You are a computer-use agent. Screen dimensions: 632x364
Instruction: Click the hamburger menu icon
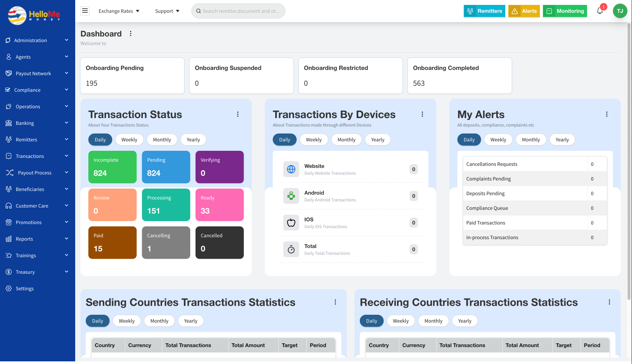tap(85, 11)
